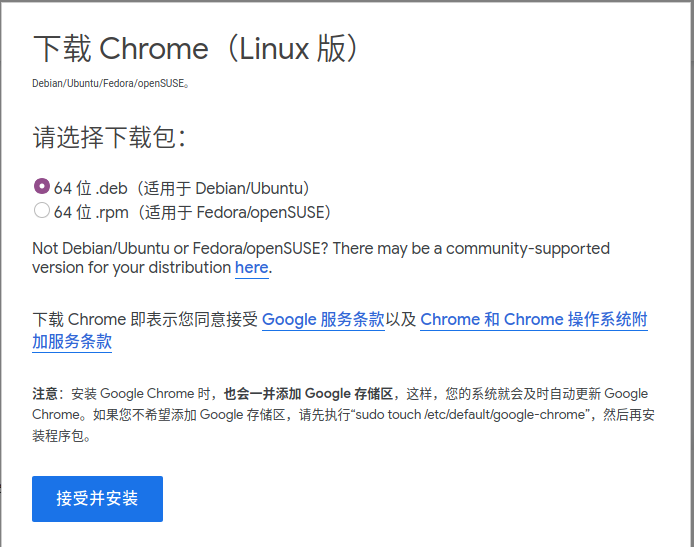Image resolution: width=694 pixels, height=547 pixels.
Task: Click the sudo touch /etc/default/google-chrome command text
Action: coord(470,415)
